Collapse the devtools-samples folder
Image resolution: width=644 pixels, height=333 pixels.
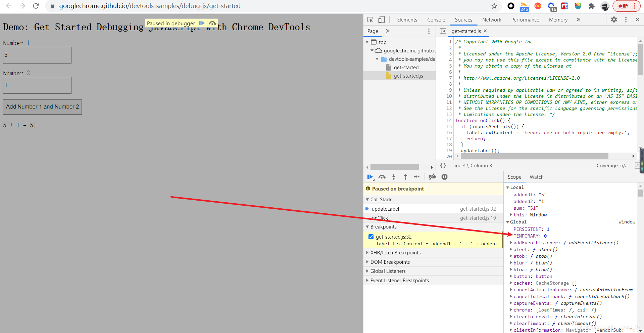click(x=377, y=59)
